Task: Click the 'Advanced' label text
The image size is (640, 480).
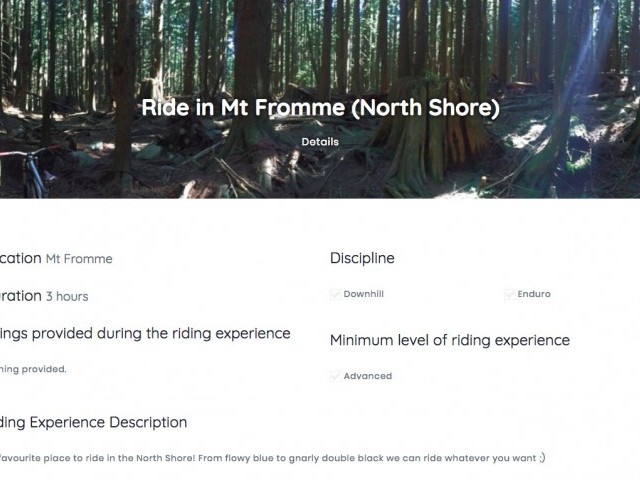Action: (x=367, y=377)
